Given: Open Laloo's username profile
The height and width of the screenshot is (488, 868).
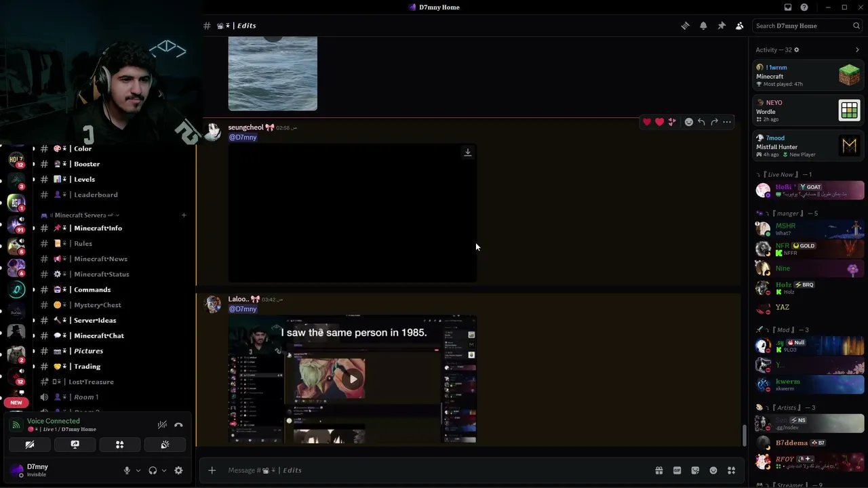Looking at the screenshot, I should (238, 299).
